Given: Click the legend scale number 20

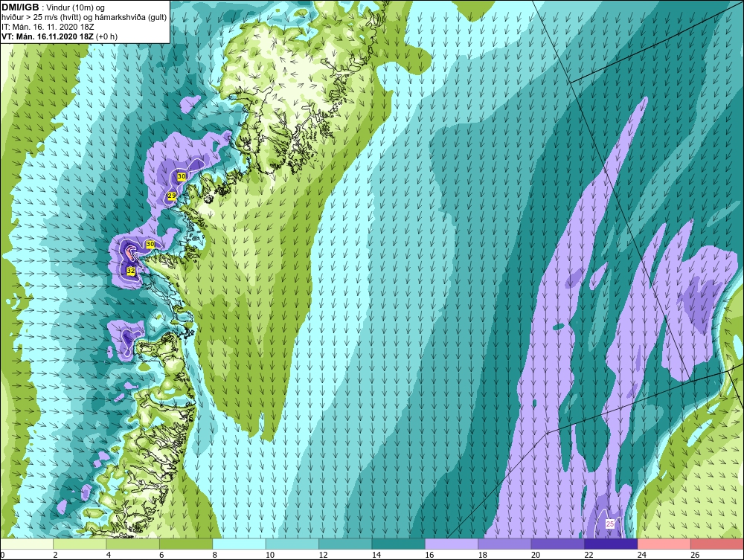Looking at the screenshot, I should (x=536, y=555).
